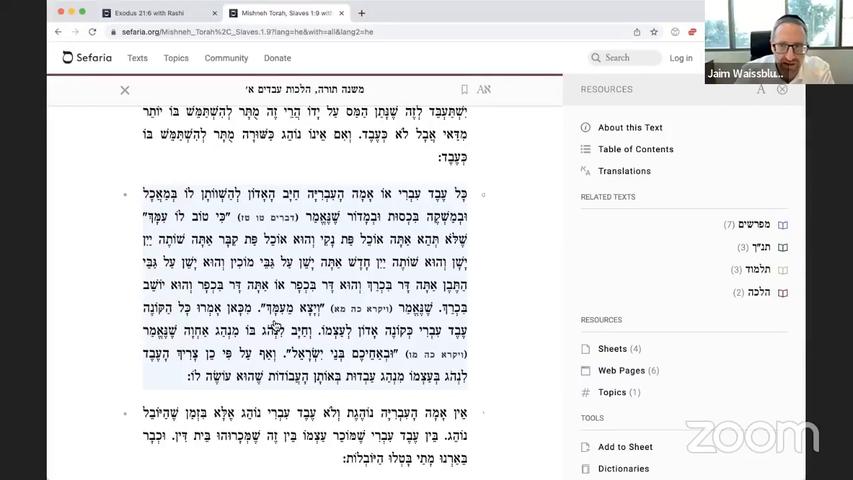Open the Texts menu
The width and height of the screenshot is (853, 480).
[137, 58]
